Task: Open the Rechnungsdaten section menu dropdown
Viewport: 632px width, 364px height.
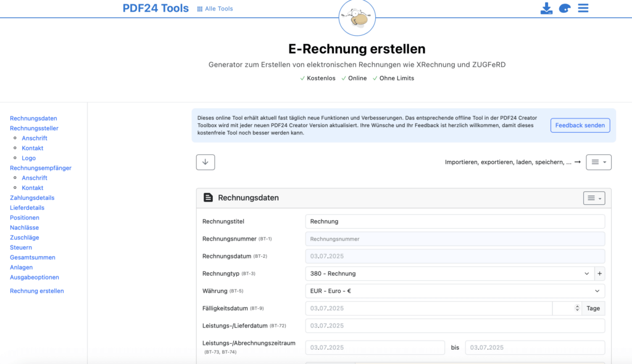Action: pos(594,198)
